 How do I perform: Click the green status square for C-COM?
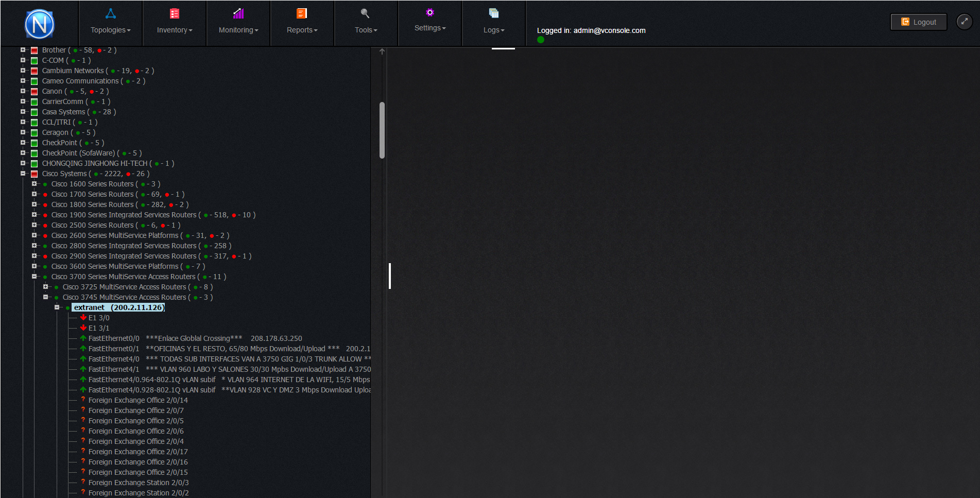[x=35, y=61]
